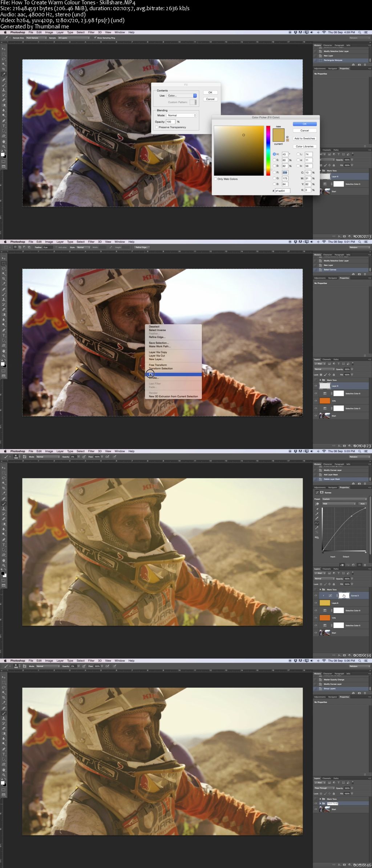Viewport: 372px width, 868px height.
Task: Enable Show Sampling Ring in the 00:02:13 options bar
Action: [95, 37]
